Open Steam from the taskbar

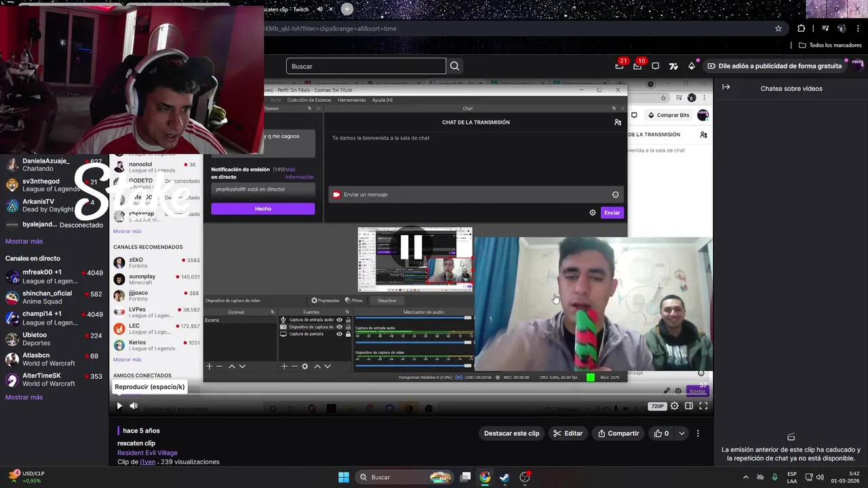[x=505, y=477]
